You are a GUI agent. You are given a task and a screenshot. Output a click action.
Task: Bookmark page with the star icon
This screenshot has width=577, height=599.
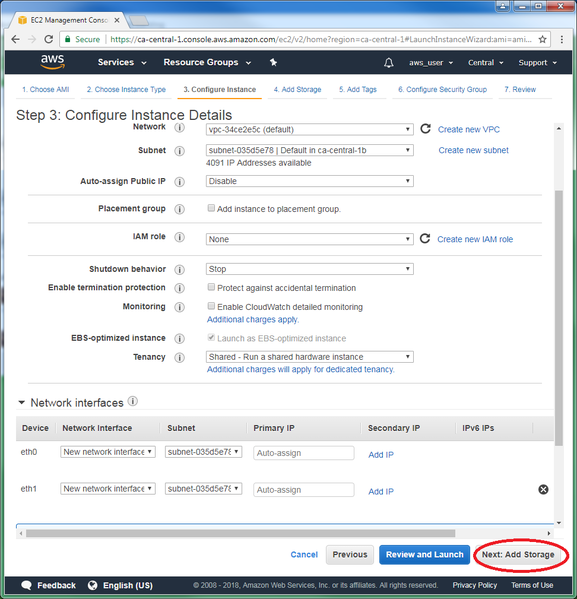click(542, 39)
